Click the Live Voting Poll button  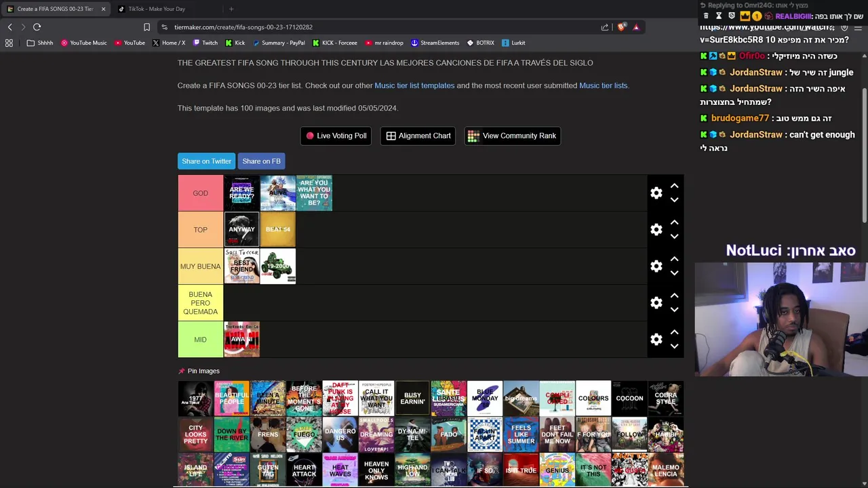coord(336,136)
